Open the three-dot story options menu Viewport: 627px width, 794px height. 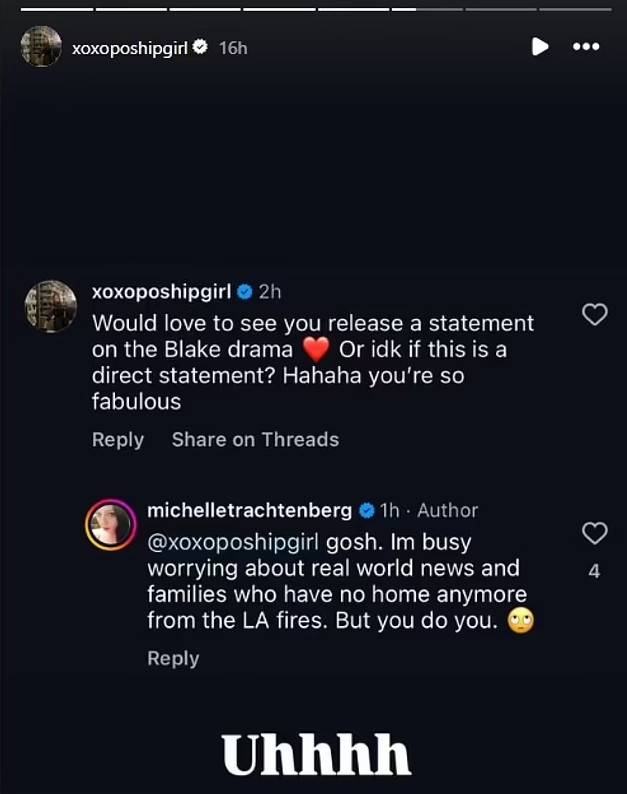pos(585,46)
